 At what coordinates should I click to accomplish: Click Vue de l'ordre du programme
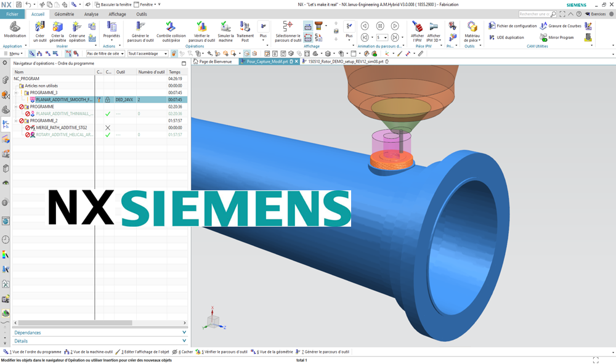click(32, 352)
